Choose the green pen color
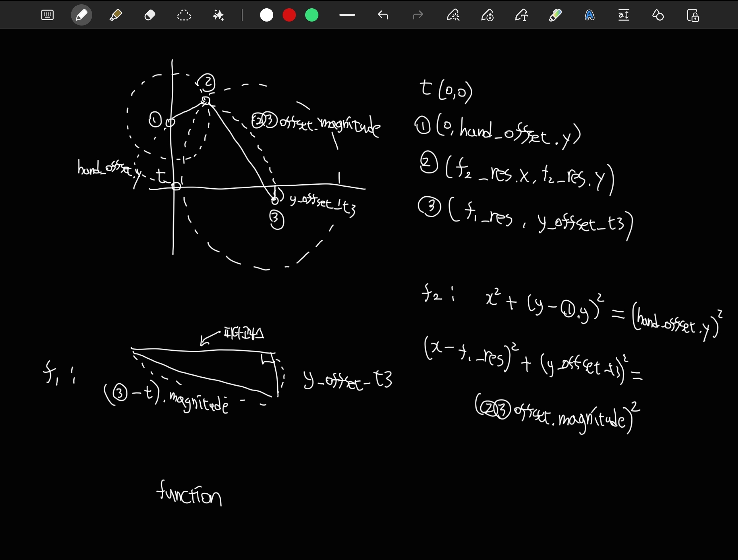Image resolution: width=738 pixels, height=560 pixels. 311,15
